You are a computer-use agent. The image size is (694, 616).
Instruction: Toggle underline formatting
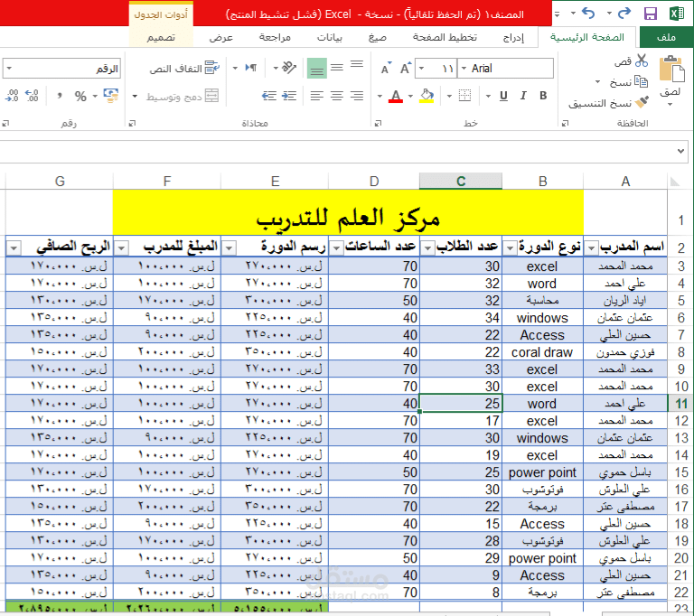[x=503, y=96]
